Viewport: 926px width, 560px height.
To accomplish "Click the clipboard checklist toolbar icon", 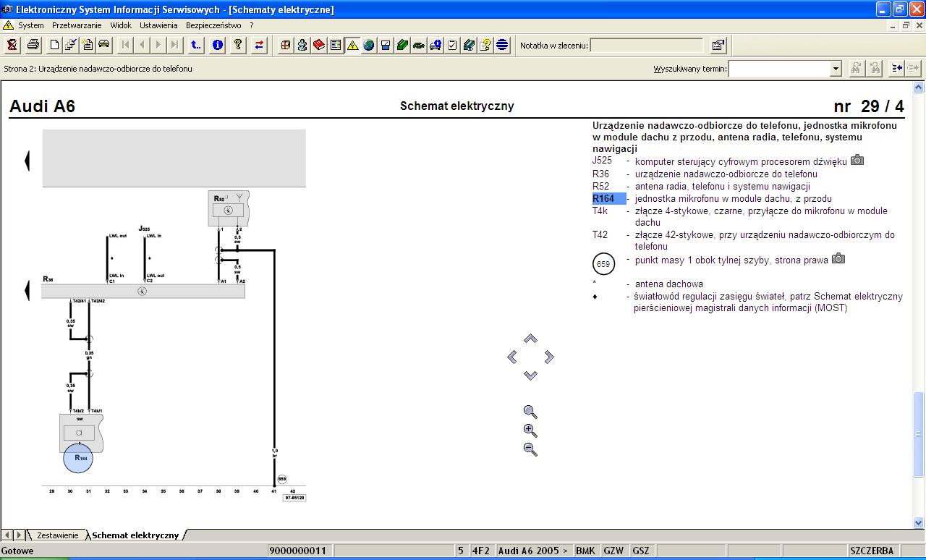I will coord(452,45).
